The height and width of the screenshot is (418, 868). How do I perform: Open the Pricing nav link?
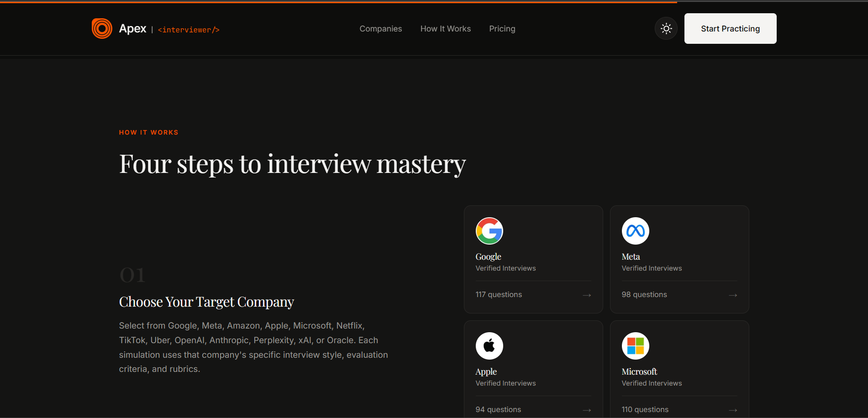tap(502, 29)
